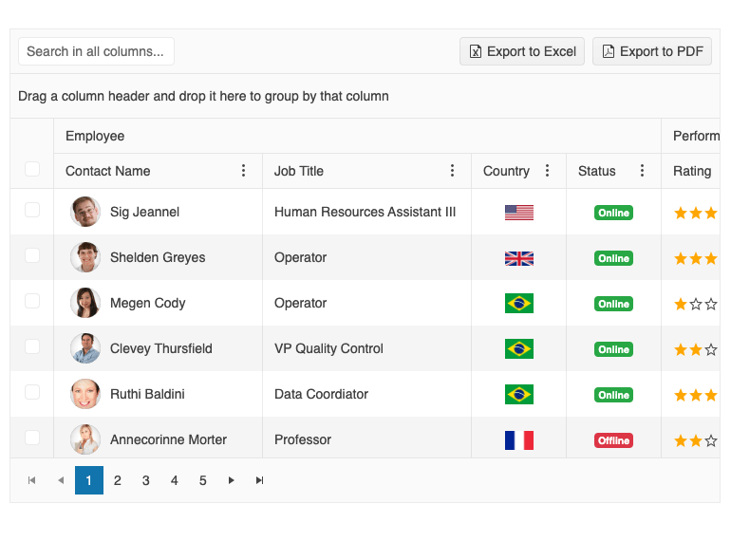Select the Annecorinne Morter row checkbox
The width and height of the screenshot is (731, 560).
32,438
